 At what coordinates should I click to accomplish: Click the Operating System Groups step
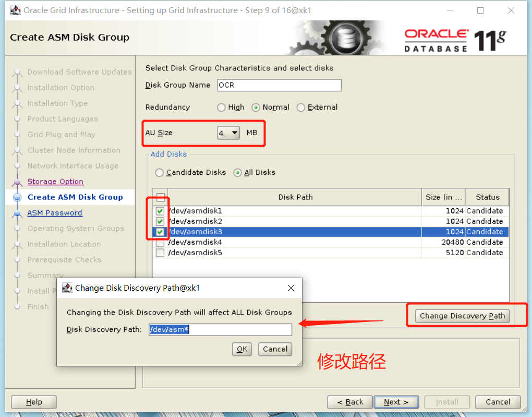coord(76,229)
